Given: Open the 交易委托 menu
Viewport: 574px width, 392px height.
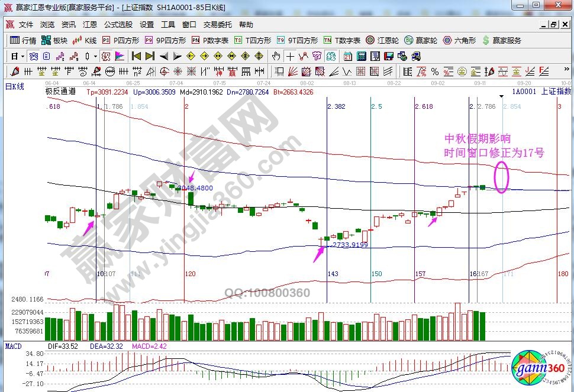Looking at the screenshot, I should [x=217, y=25].
